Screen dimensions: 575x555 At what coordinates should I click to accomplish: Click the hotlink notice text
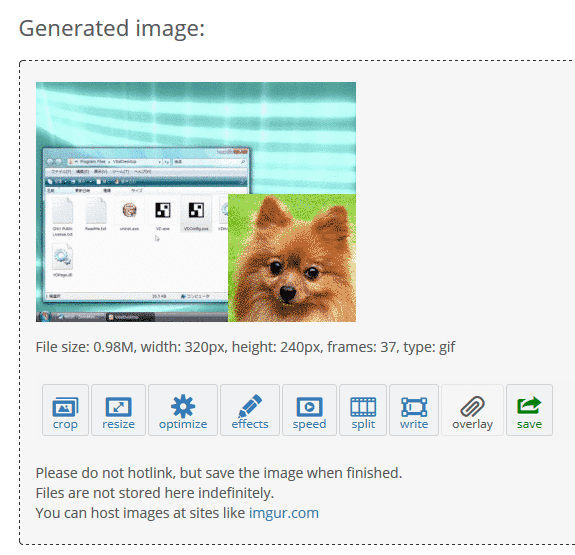point(219,473)
